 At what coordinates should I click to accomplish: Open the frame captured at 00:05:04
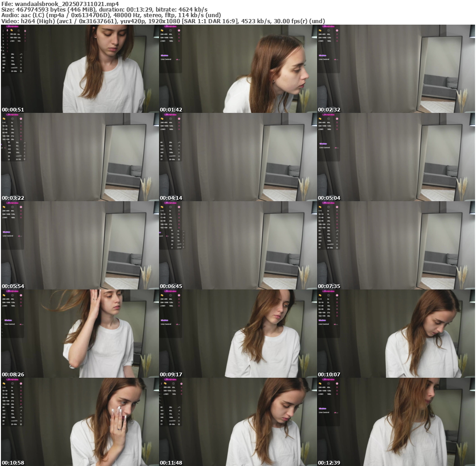(396, 157)
